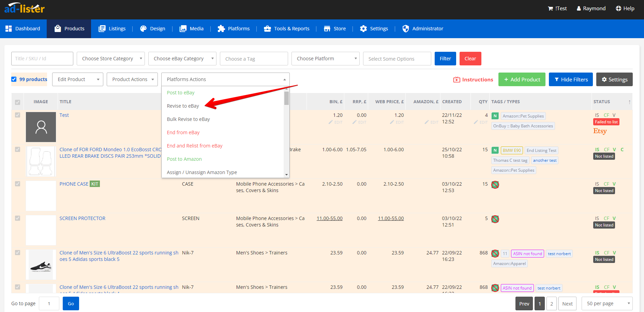The height and width of the screenshot is (312, 644).
Task: Click the Etsy status logo
Action: click(x=600, y=131)
